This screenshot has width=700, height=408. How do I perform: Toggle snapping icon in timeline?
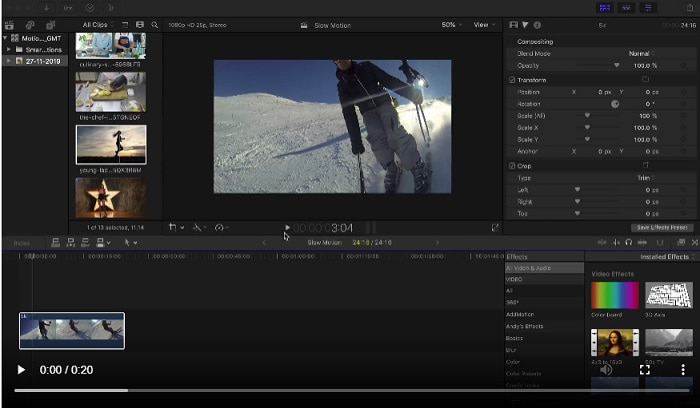coord(642,242)
